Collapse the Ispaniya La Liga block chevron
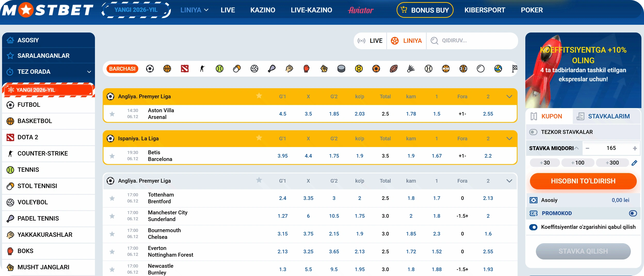The width and height of the screenshot is (644, 276). tap(509, 139)
